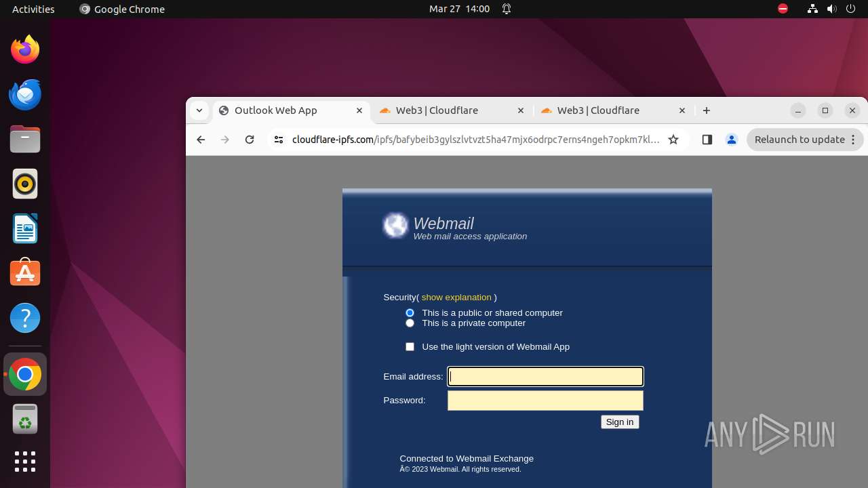Open Ubuntu Software store from the dock
This screenshot has height=488, width=868.
(x=25, y=272)
